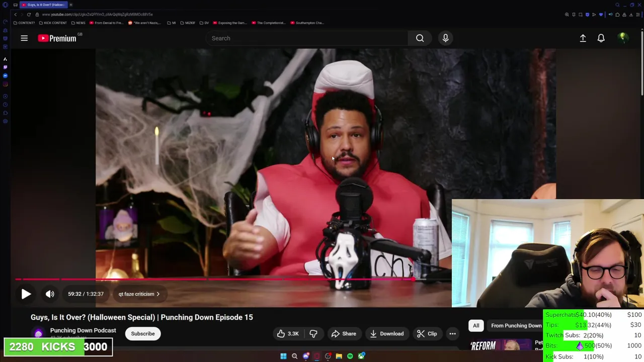Open the MI bookmarks folder

172,23
